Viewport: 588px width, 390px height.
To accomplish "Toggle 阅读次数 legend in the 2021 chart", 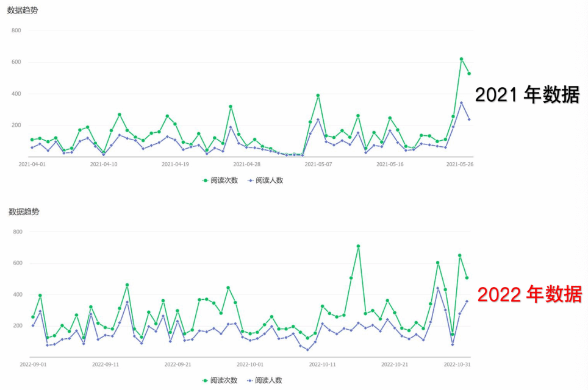I will 221,180.
